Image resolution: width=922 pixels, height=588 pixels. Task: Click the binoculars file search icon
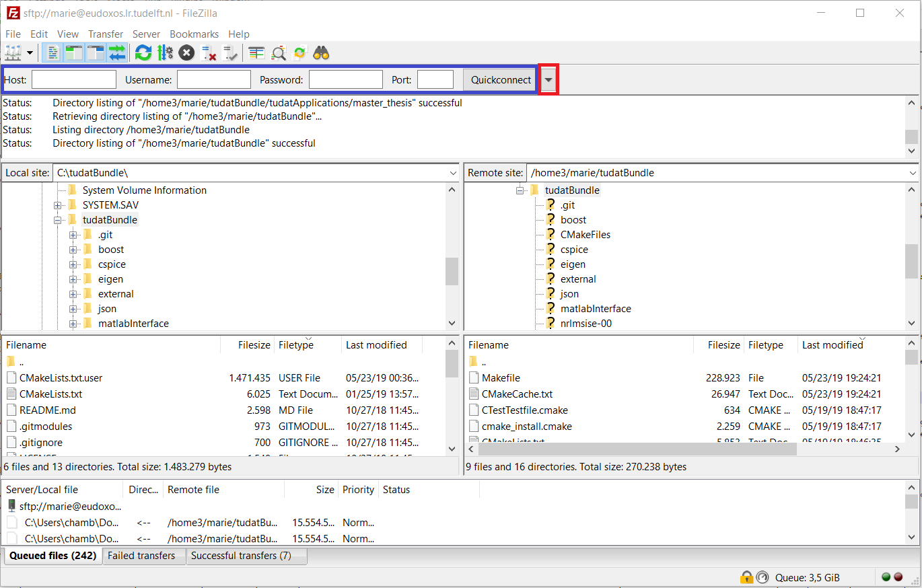pos(321,52)
